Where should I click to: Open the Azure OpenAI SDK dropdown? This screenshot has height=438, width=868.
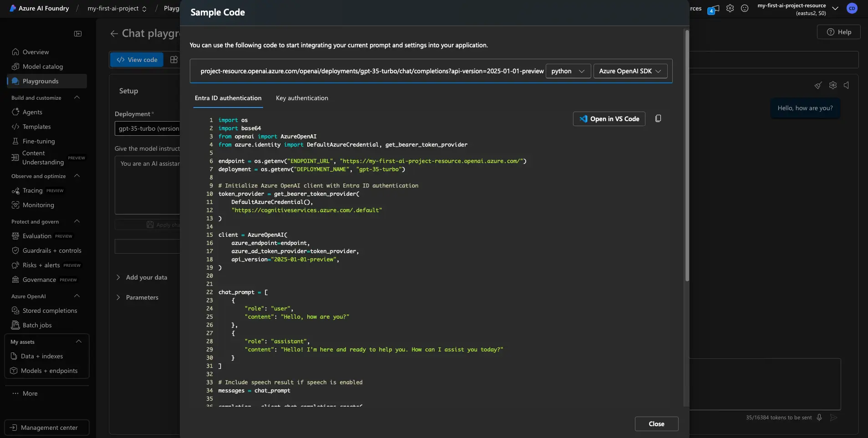coord(630,71)
